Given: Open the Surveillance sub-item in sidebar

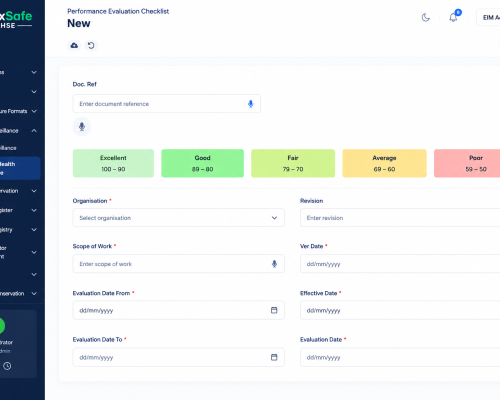Looking at the screenshot, I should click(x=8, y=148).
